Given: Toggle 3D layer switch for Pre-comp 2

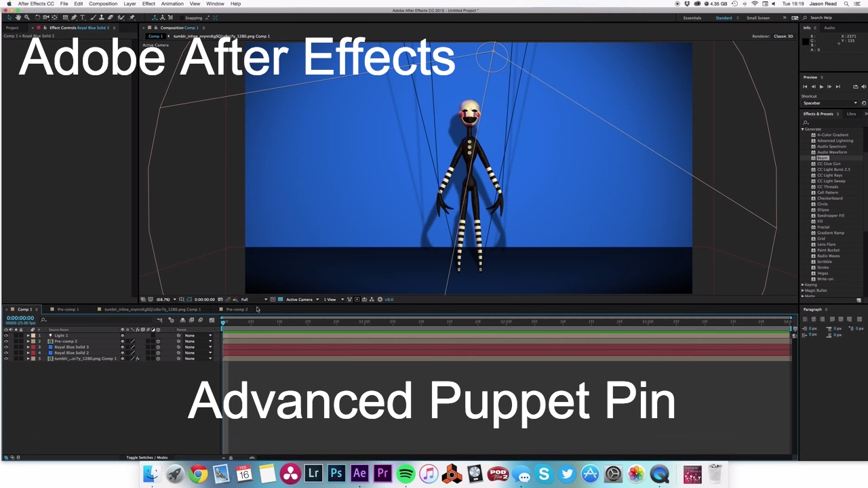Looking at the screenshot, I should pyautogui.click(x=158, y=342).
